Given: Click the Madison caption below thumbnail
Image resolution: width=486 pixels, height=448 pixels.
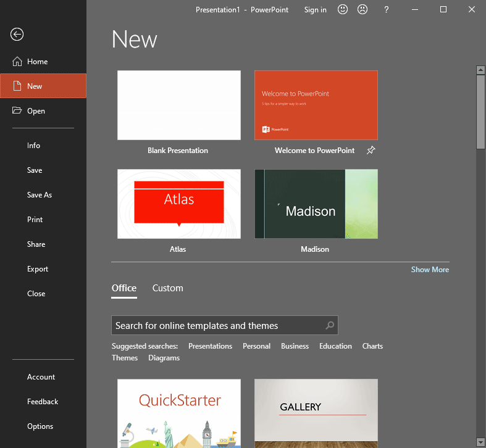Looking at the screenshot, I should coord(315,249).
